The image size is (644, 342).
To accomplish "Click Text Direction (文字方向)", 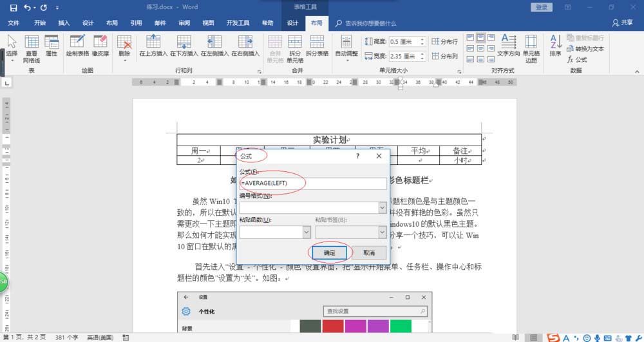I will 509,46.
